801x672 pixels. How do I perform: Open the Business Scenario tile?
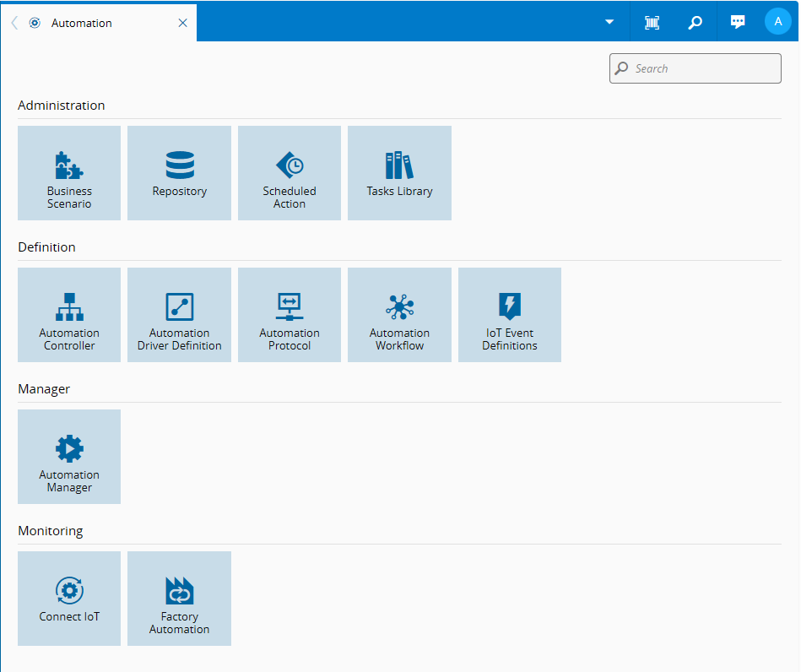(x=69, y=173)
